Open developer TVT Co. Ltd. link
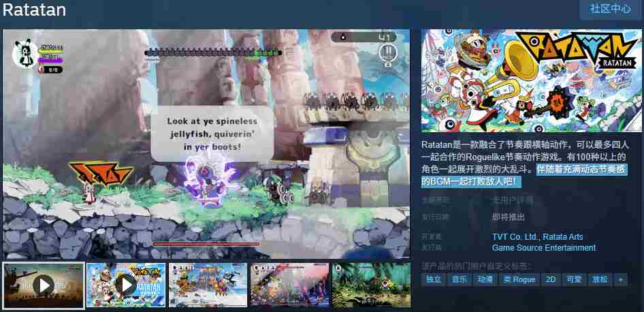Screen dimensions: 644x312 click(x=515, y=237)
